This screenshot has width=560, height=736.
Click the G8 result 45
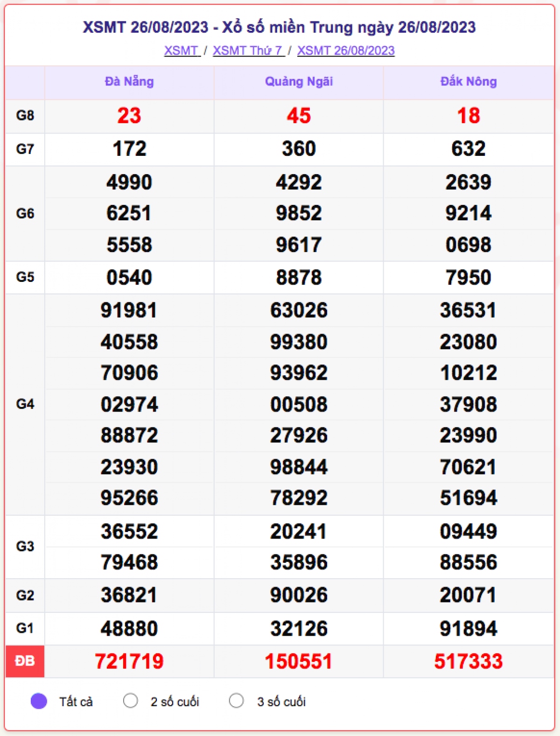tap(299, 116)
